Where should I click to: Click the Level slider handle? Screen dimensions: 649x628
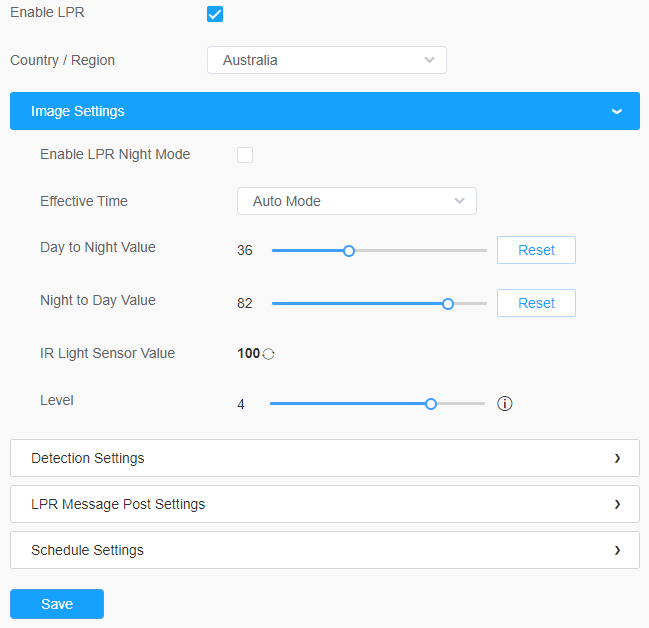pos(431,404)
